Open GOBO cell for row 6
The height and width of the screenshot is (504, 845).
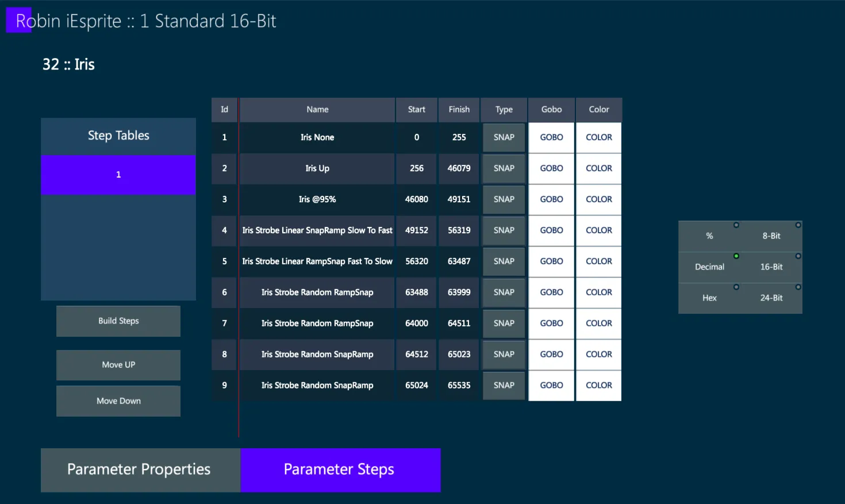click(551, 293)
